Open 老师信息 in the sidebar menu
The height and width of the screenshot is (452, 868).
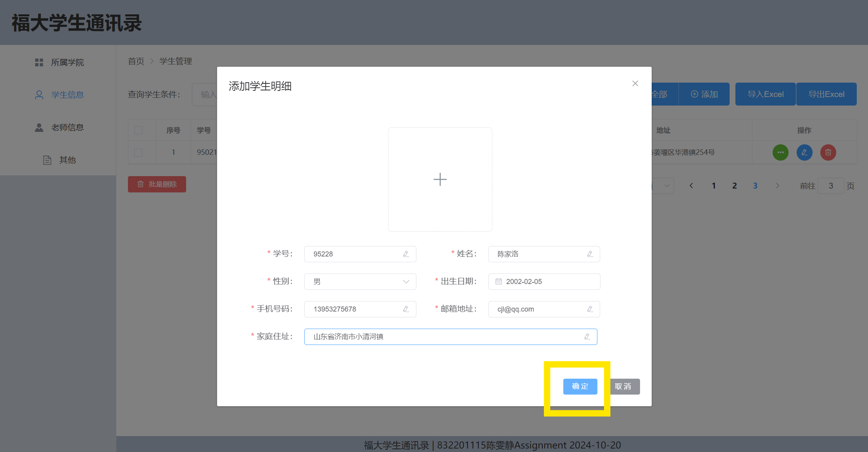pos(67,127)
